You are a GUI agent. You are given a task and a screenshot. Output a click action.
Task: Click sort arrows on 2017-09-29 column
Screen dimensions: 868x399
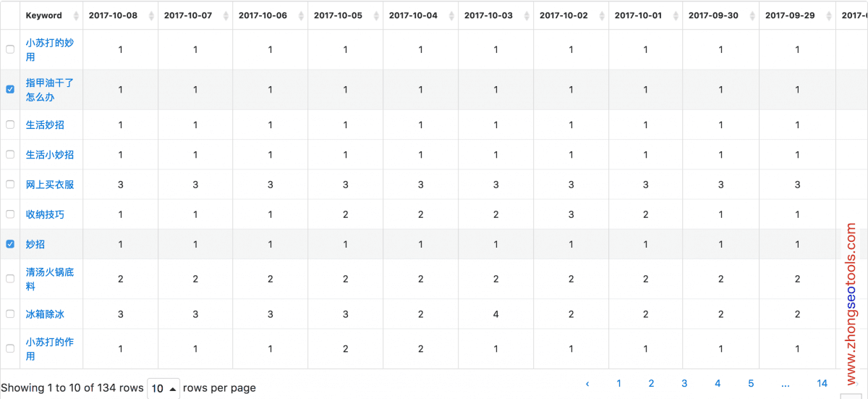coord(829,16)
